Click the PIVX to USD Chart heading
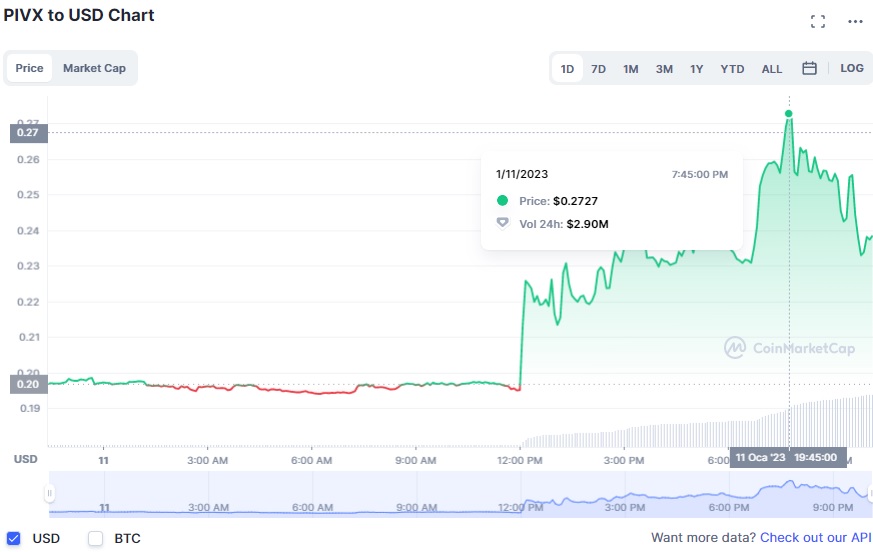873x552 pixels. [79, 15]
